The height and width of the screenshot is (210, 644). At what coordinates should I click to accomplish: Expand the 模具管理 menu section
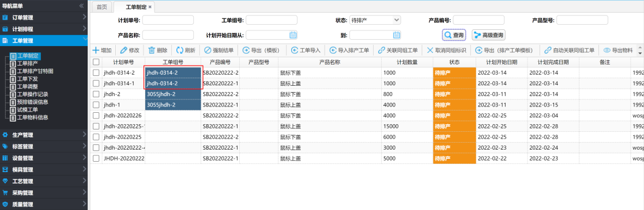click(84, 169)
